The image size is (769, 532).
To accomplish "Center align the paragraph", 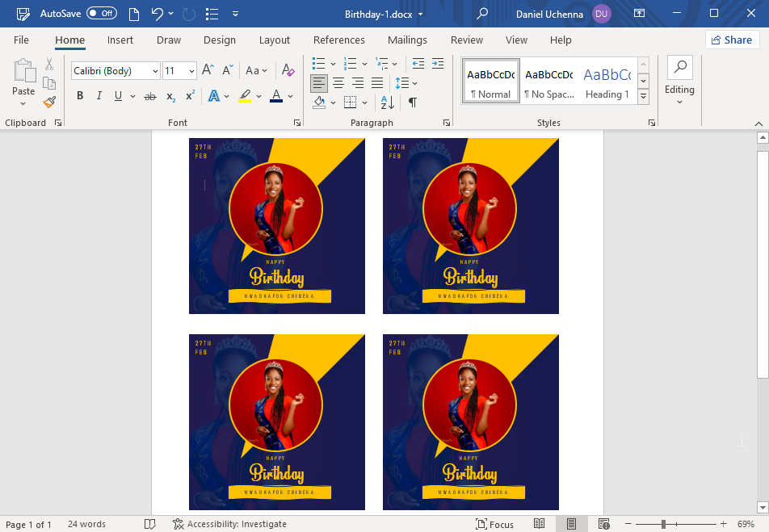I will pos(338,82).
